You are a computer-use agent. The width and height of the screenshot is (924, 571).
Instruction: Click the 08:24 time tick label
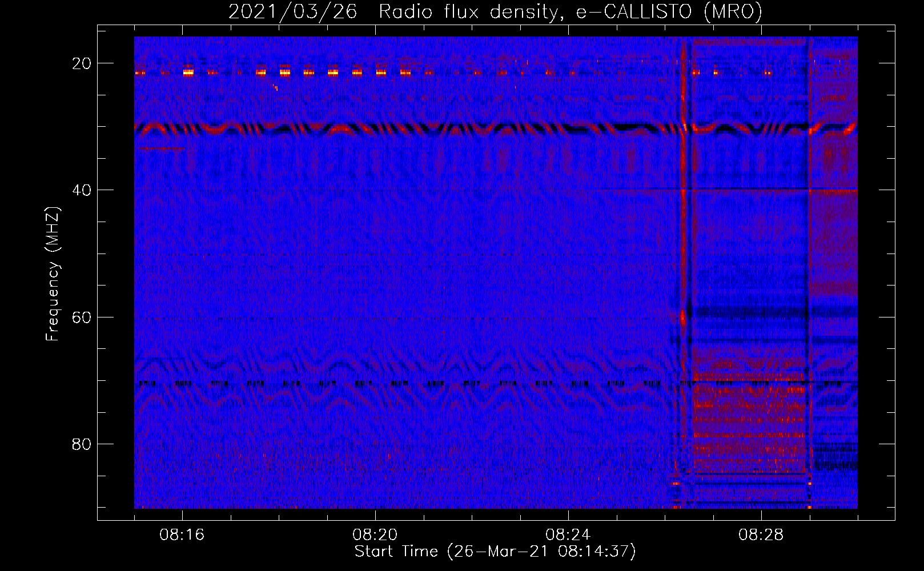(x=568, y=535)
